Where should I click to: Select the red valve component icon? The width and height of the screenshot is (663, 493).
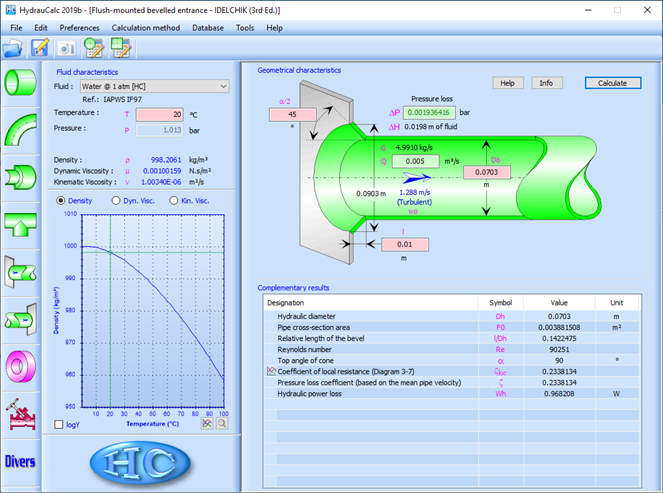(x=20, y=414)
